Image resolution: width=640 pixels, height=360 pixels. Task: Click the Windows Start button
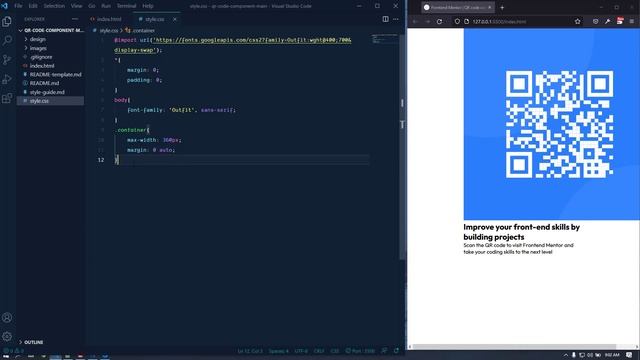click(6, 356)
